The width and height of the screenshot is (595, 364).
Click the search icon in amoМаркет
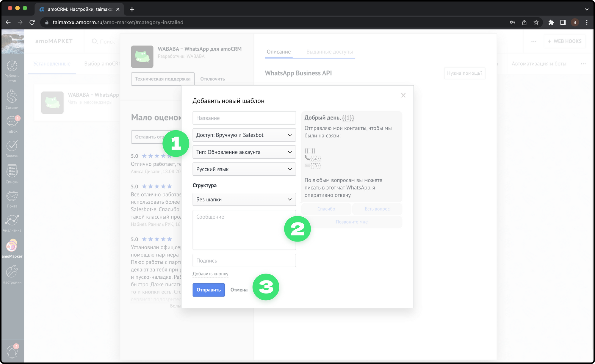click(95, 41)
